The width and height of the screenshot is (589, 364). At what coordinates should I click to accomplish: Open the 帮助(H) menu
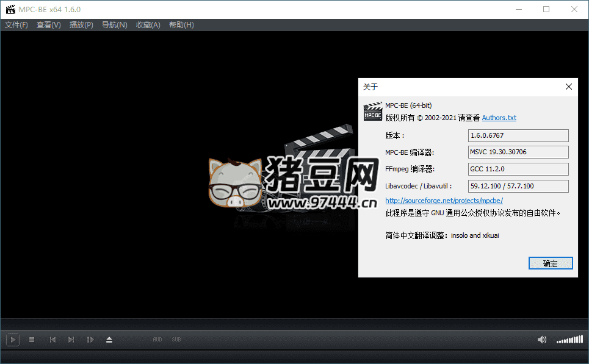[x=181, y=25]
